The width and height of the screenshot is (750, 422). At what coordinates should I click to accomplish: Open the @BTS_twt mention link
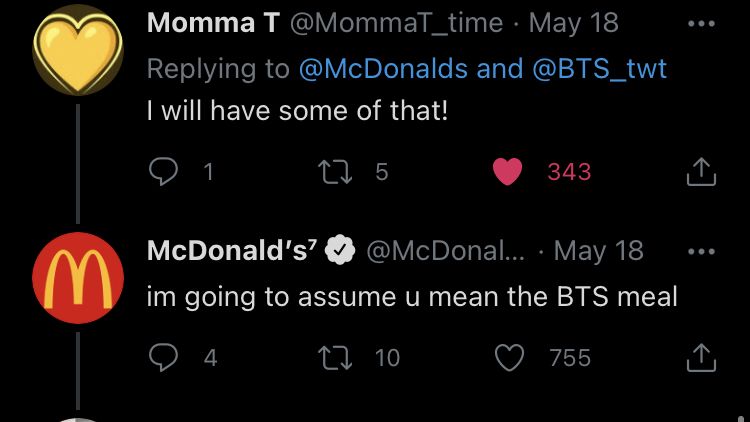pyautogui.click(x=599, y=68)
